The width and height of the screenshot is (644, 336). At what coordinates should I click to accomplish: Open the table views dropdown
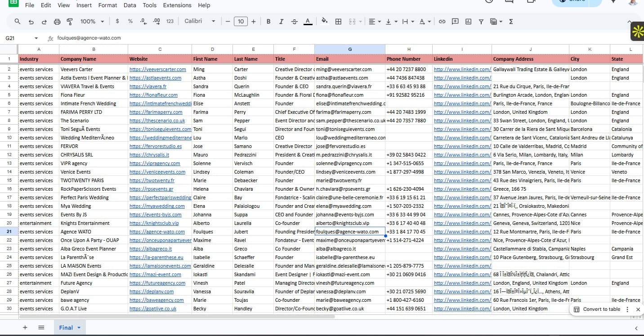coord(496,22)
